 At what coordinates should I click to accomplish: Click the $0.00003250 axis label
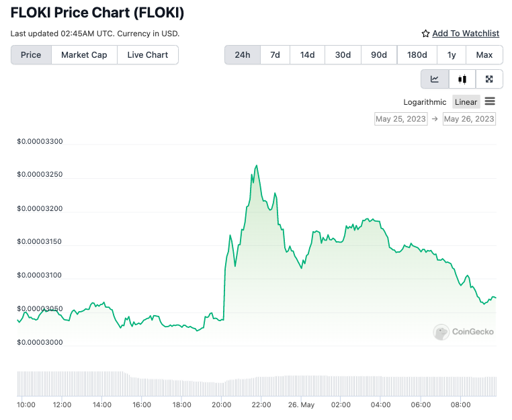pos(40,175)
